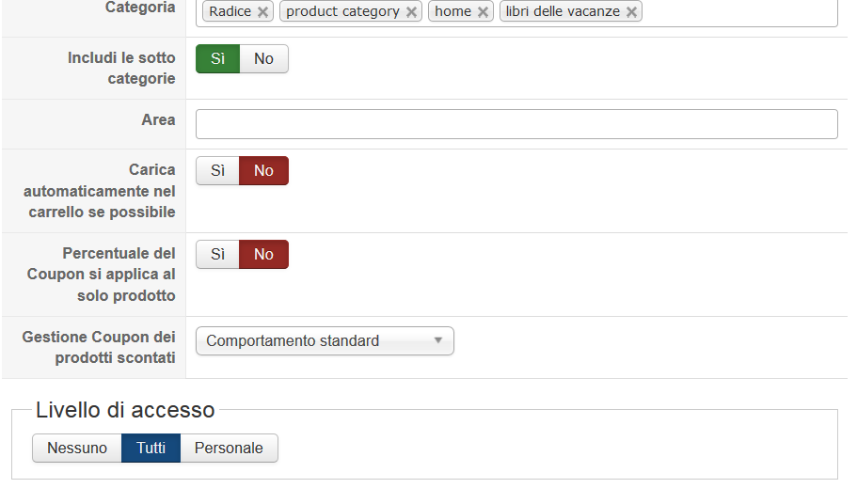This screenshot has width=857, height=504.
Task: Click the Radice category tag label
Action: pyautogui.click(x=230, y=12)
